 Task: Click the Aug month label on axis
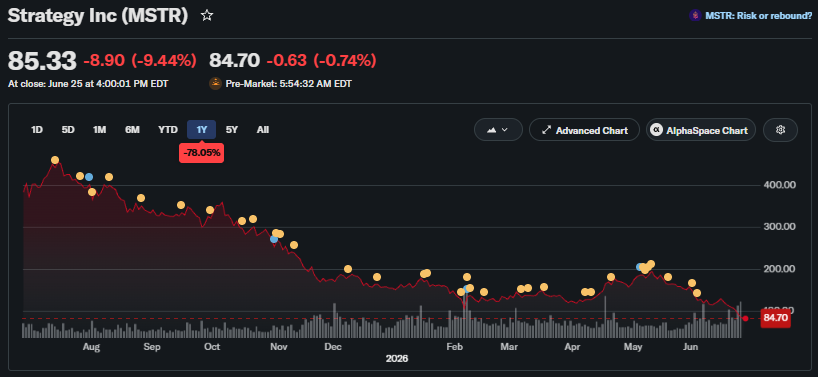click(x=91, y=347)
